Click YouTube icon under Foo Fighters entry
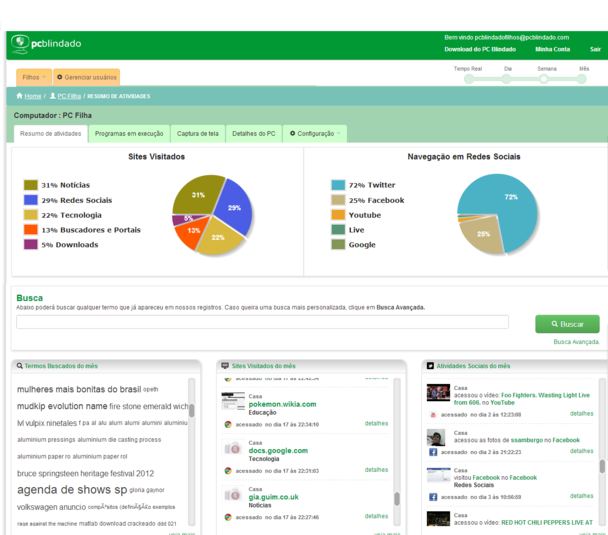This screenshot has height=535, width=608. point(433,415)
